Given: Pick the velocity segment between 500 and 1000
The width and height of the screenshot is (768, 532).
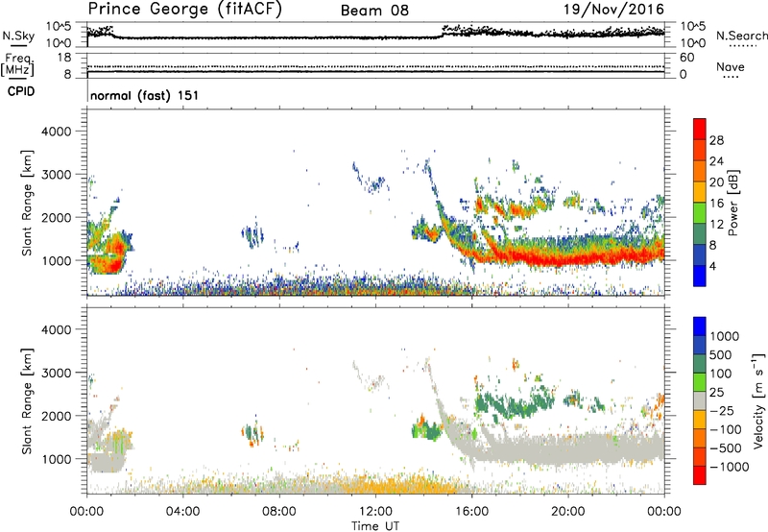Looking at the screenshot, I should pos(700,346).
